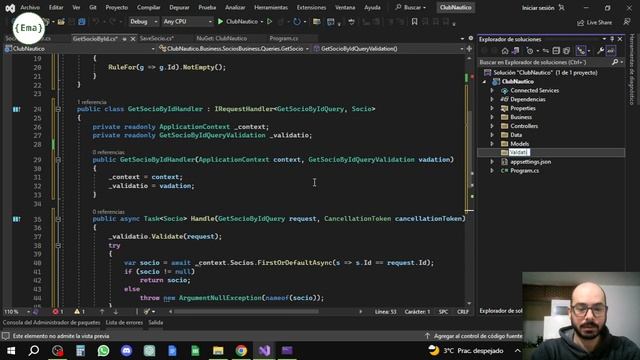
Task: Toggle the track active item view button
Action: coord(581,51)
